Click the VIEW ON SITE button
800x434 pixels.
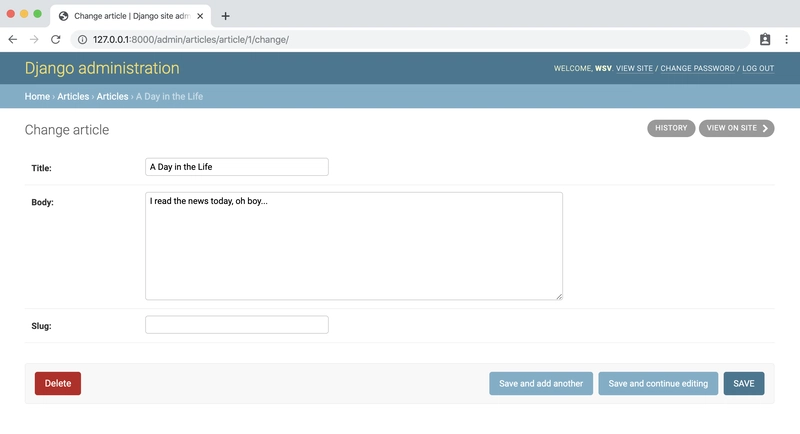coord(736,128)
